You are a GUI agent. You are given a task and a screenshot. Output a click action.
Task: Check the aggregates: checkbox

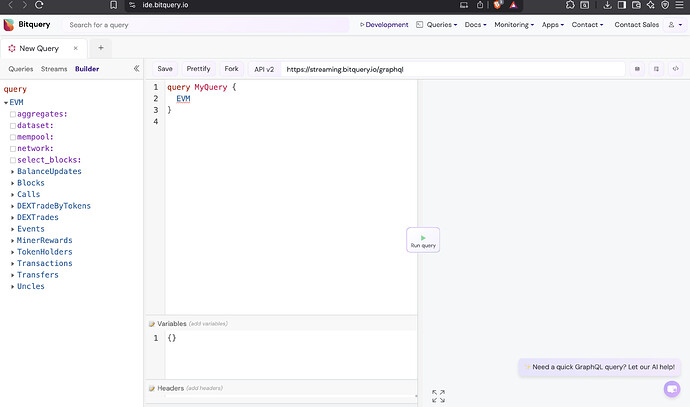13,114
